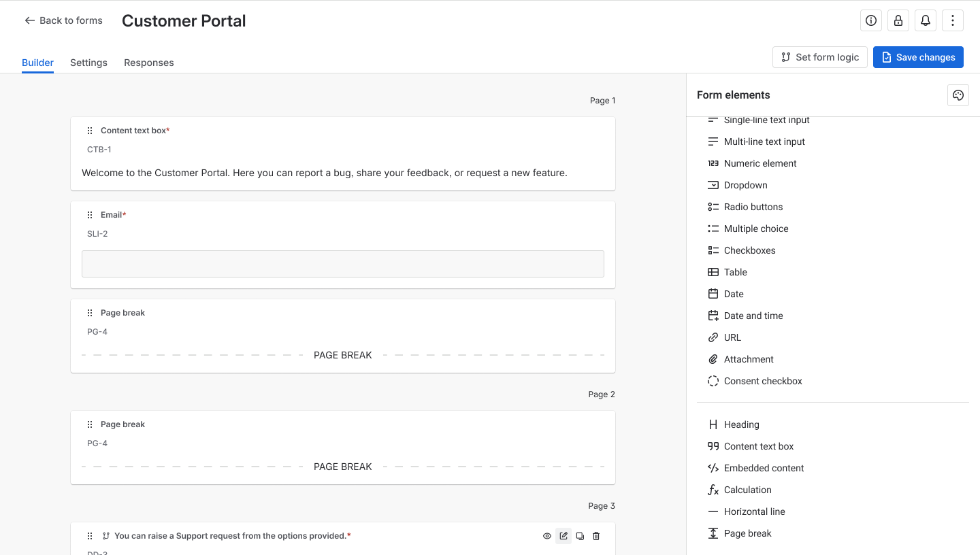Screen dimensions: 980x555
Task: Toggle visibility of Support request field
Action: (547, 536)
